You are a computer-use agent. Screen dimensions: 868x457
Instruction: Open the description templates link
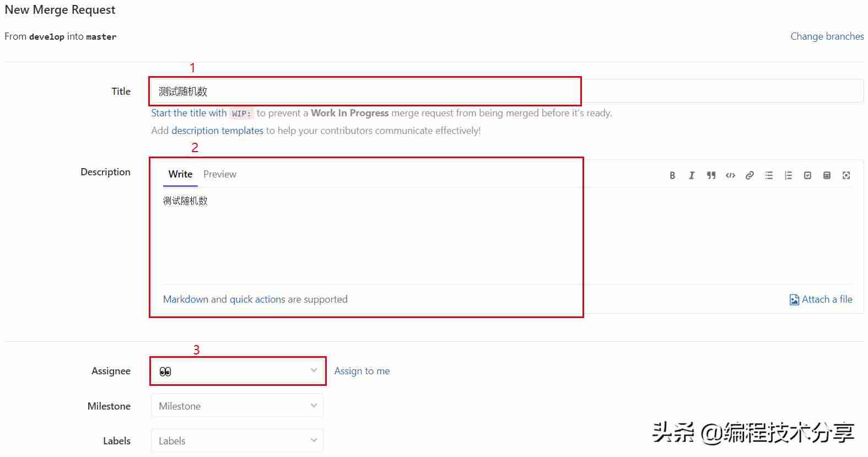[x=217, y=131]
